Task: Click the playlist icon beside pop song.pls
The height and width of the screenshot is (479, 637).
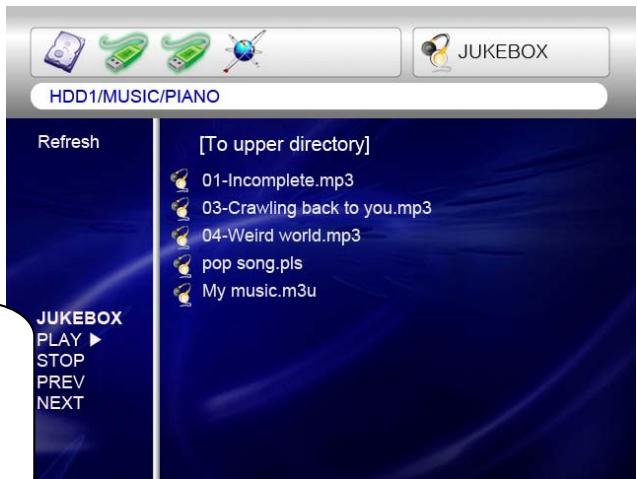Action: pyautogui.click(x=181, y=265)
